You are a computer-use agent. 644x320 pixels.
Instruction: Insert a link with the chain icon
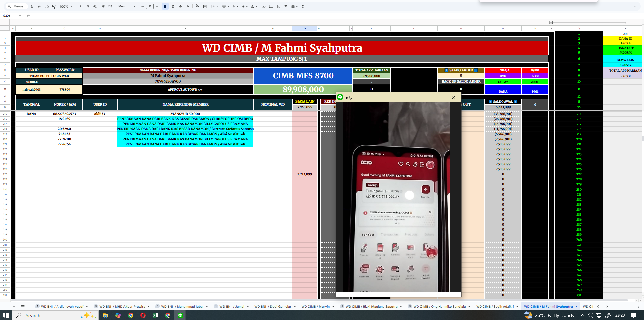[x=263, y=6]
